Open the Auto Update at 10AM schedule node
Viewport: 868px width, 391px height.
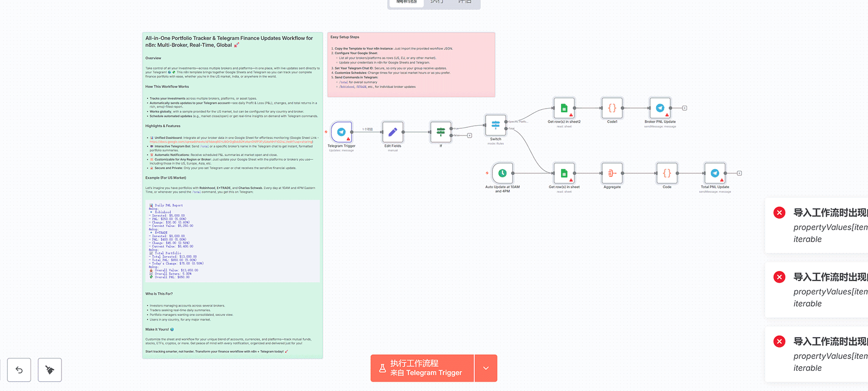(x=502, y=173)
